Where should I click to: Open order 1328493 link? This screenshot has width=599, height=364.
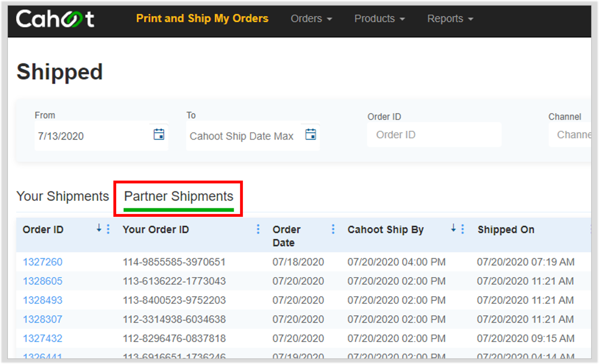43,300
